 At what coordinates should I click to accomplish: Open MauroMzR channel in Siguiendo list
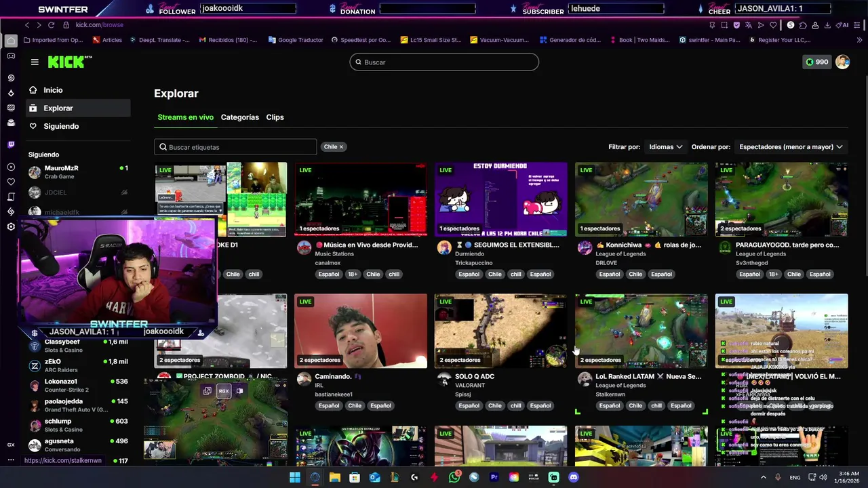[78, 172]
